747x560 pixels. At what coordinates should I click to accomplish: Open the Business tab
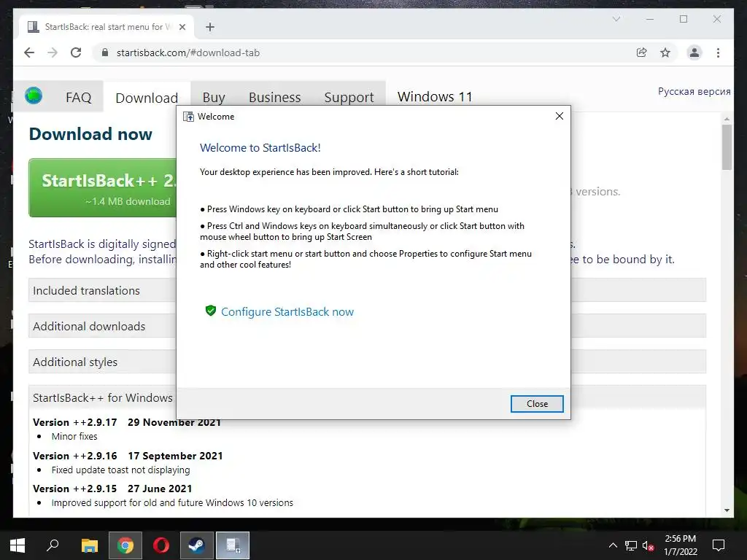coord(275,98)
